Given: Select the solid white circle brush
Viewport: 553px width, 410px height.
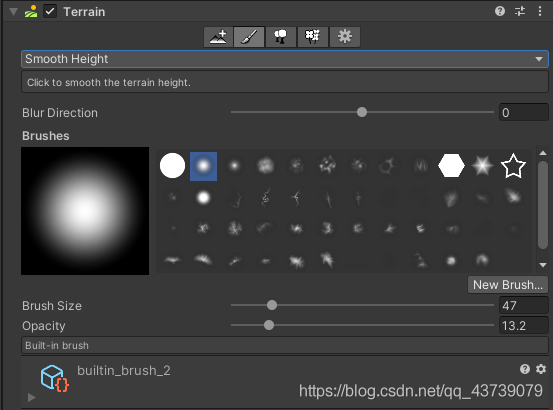Looking at the screenshot, I should (x=172, y=166).
